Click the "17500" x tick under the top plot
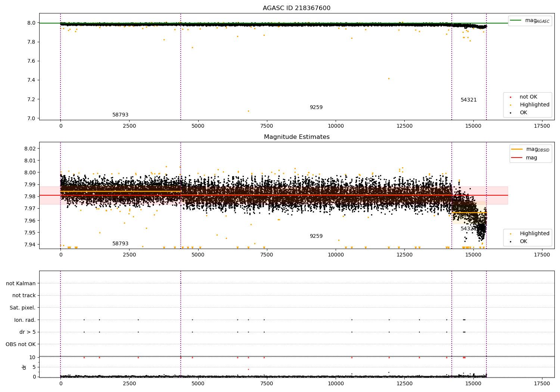Viewport: 560px width, 392px height. tap(542, 126)
